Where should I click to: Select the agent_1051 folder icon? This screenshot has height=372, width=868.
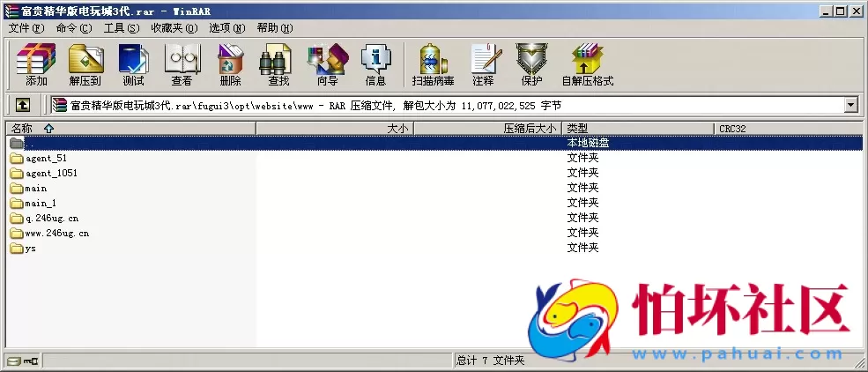17,174
